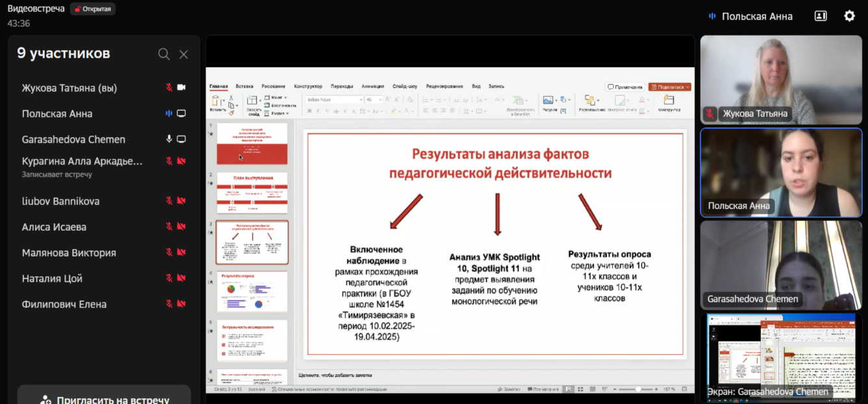
Task: Close the participants panel
Action: point(184,54)
